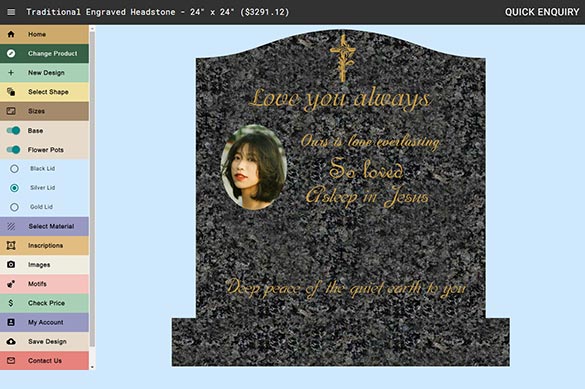Image resolution: width=585 pixels, height=389 pixels.
Task: Open the Home menu item
Action: coord(44,34)
